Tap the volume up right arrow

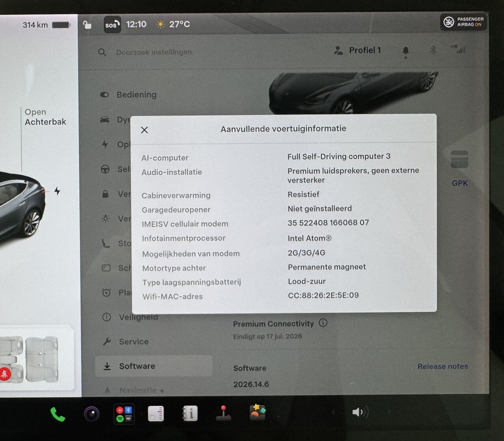pyautogui.click(x=389, y=412)
